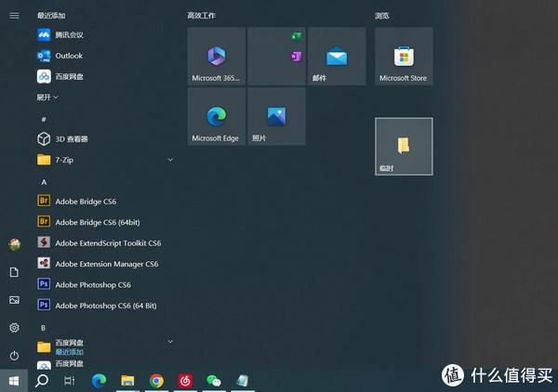Expand the 百度网盘 folder chevron under B

(170, 342)
